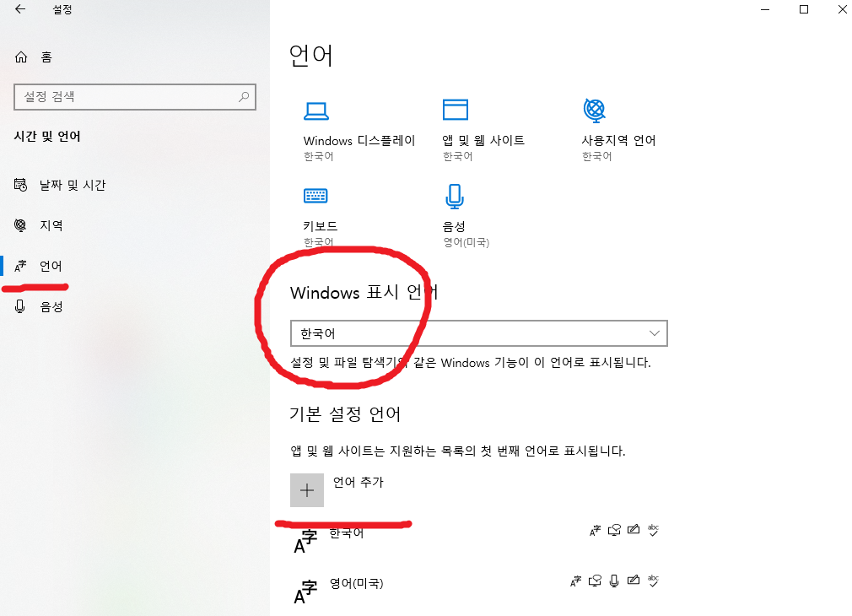Click display language feature icon in 영어(미국) row

(x=575, y=581)
